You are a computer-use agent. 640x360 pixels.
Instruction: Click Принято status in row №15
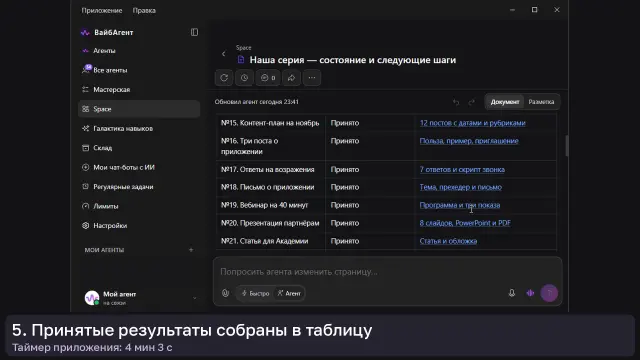tap(344, 123)
